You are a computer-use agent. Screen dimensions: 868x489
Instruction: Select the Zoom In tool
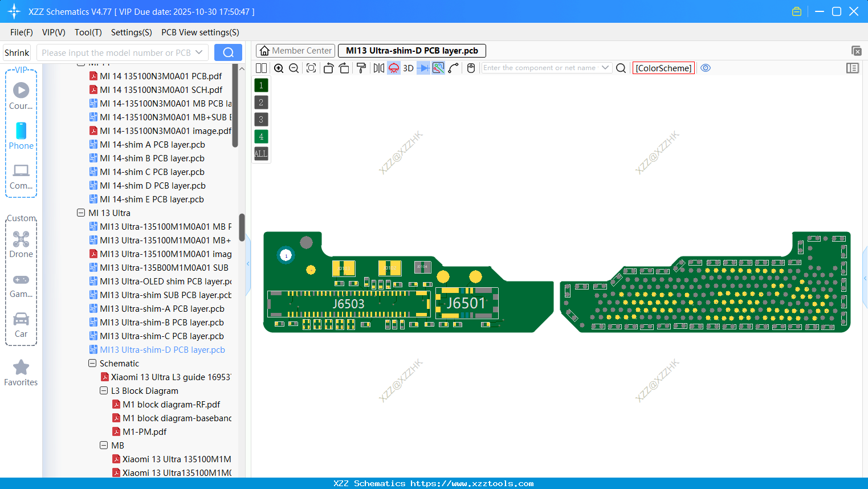point(279,68)
